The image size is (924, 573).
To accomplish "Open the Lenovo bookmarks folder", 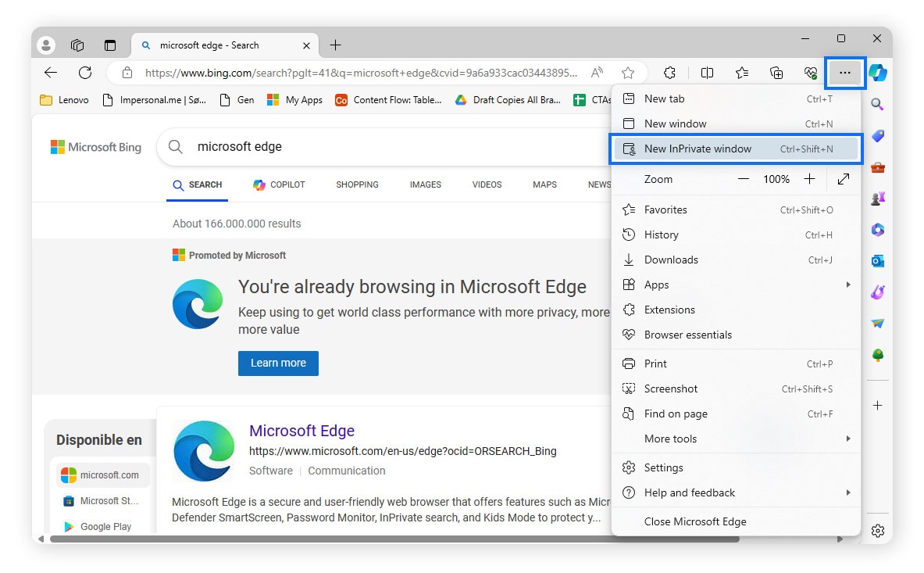I will (64, 99).
